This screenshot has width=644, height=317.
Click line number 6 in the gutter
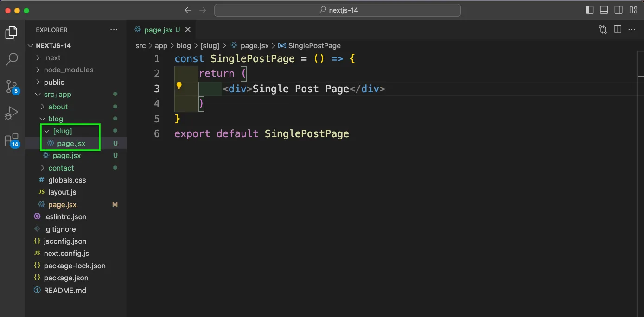coord(157,134)
